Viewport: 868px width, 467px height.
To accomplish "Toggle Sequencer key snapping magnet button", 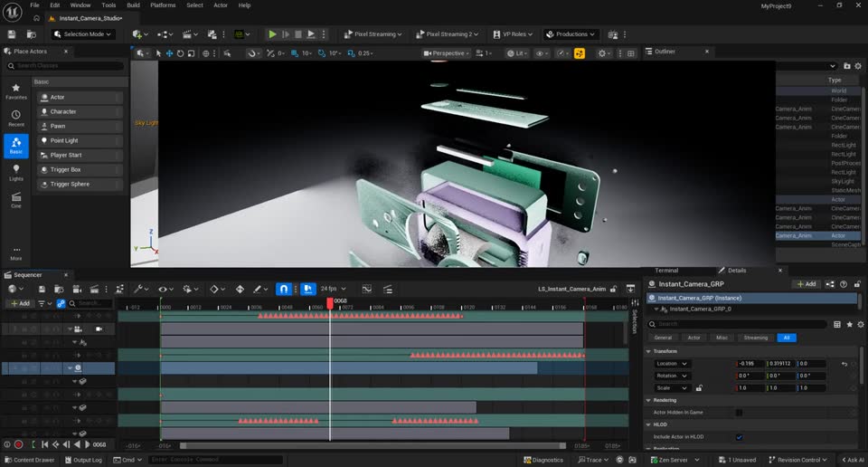I will (x=283, y=289).
